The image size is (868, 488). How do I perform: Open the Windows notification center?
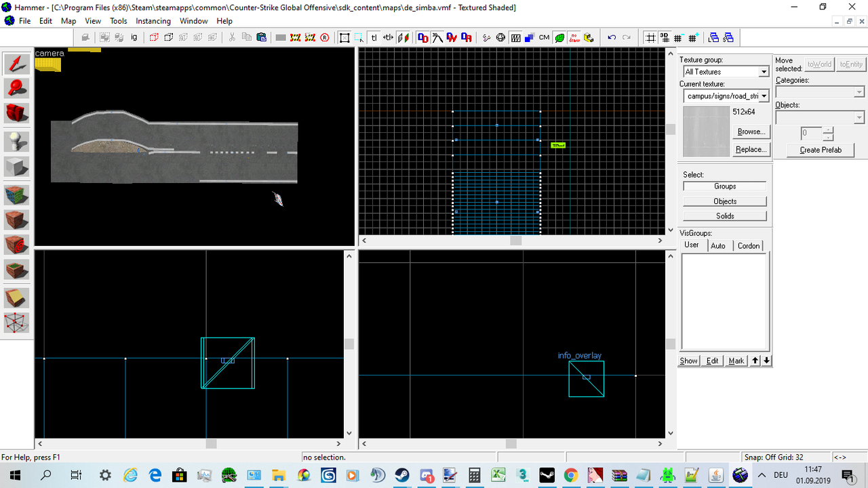(x=848, y=475)
